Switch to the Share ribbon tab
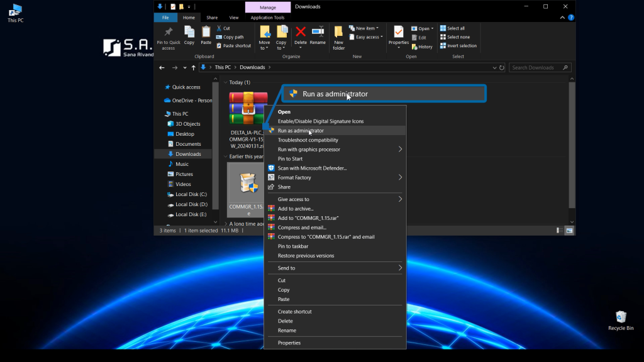This screenshot has height=362, width=644. [212, 18]
